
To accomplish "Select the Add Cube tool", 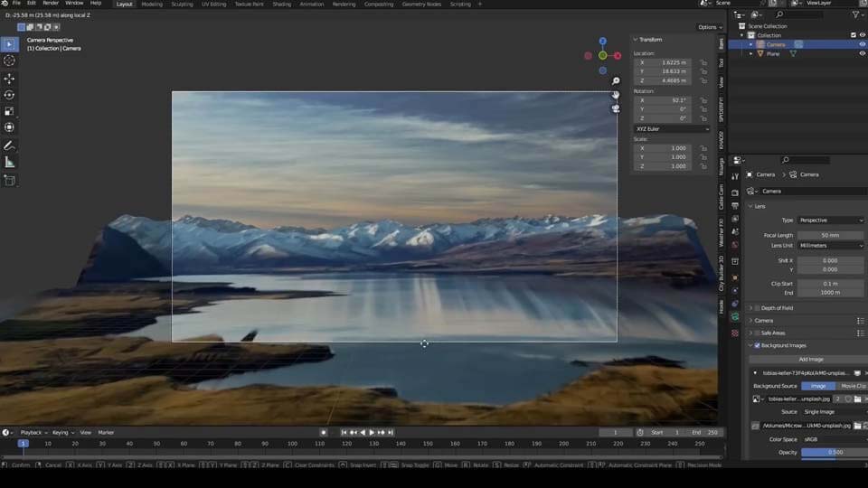I will (x=9, y=181).
